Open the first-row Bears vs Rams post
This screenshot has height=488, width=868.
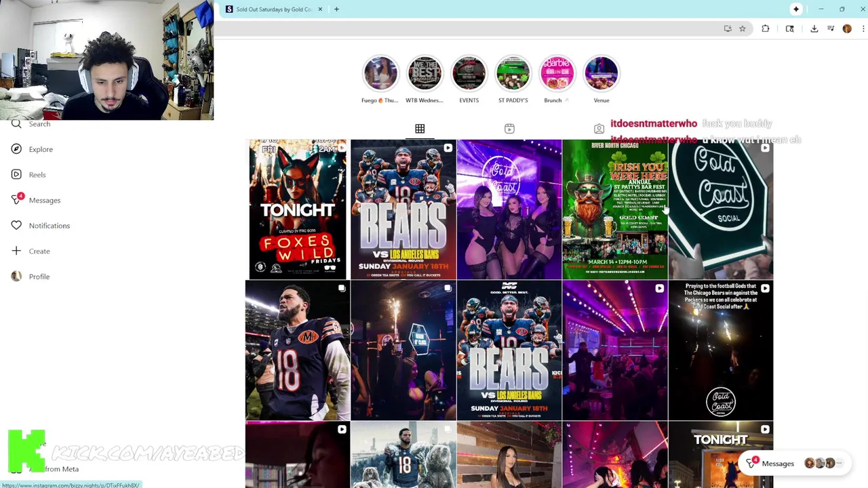(403, 209)
